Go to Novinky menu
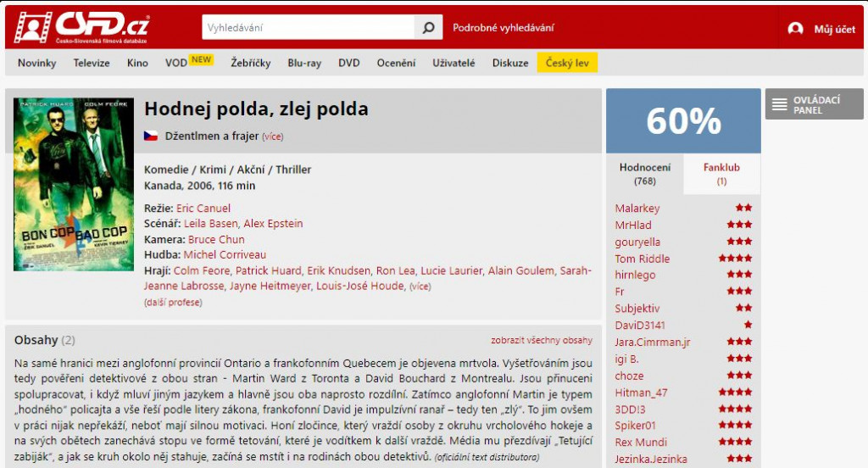Viewport: 868px width, 468px height. click(x=37, y=63)
